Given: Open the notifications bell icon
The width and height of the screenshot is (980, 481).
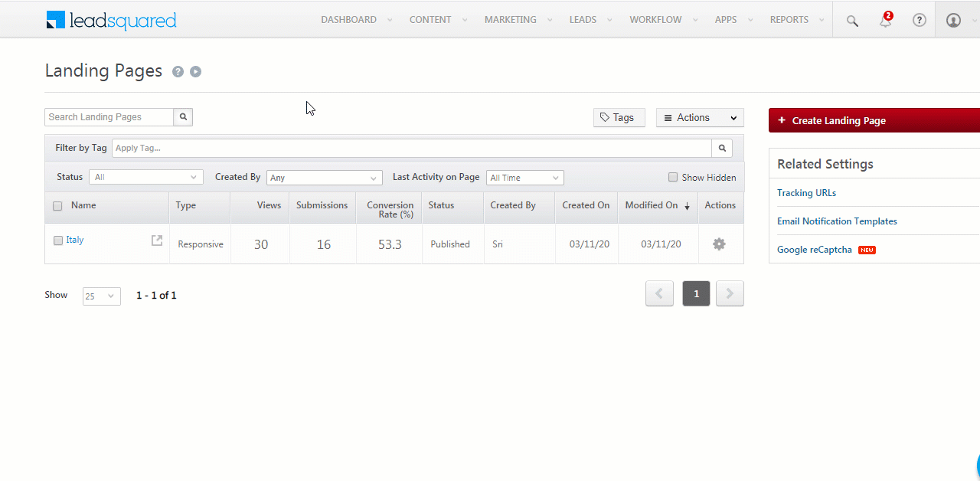Looking at the screenshot, I should 885,21.
